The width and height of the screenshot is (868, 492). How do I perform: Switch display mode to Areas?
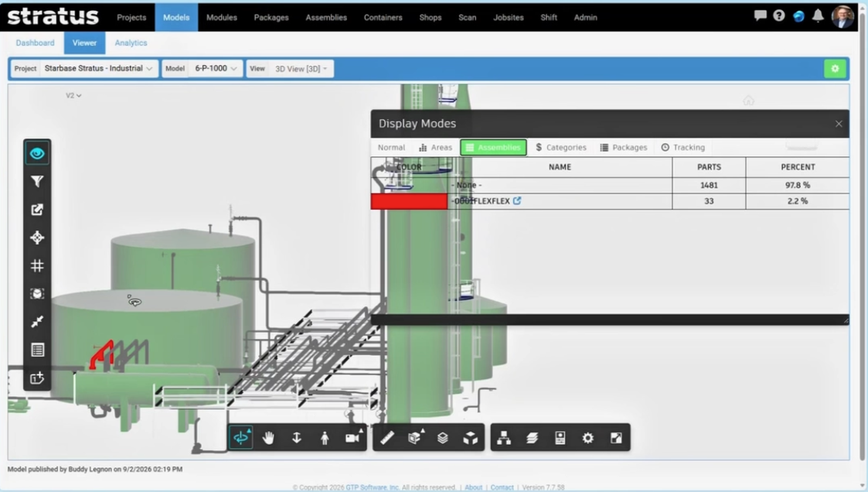pyautogui.click(x=436, y=148)
